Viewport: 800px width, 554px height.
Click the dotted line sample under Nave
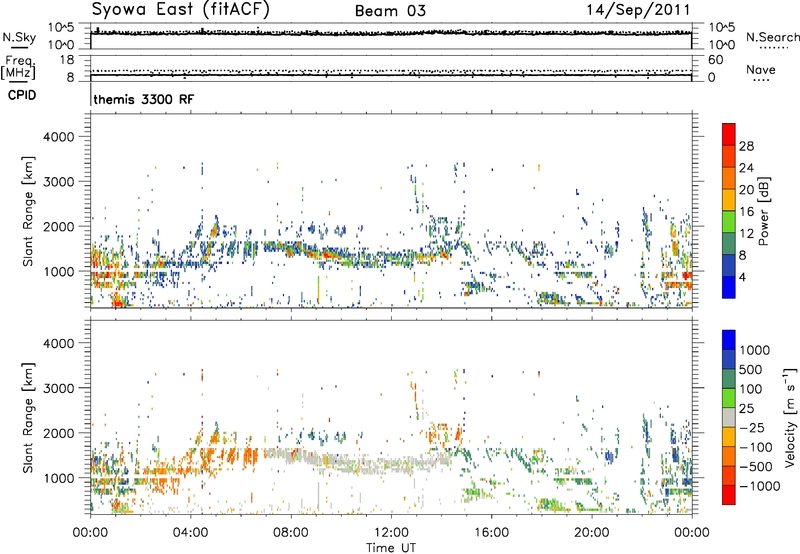[x=761, y=80]
